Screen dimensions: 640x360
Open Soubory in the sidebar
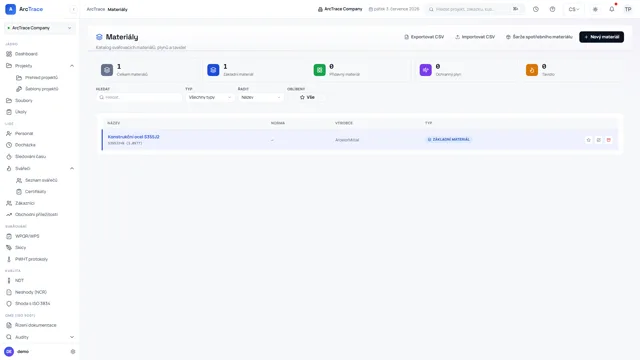pos(24,100)
